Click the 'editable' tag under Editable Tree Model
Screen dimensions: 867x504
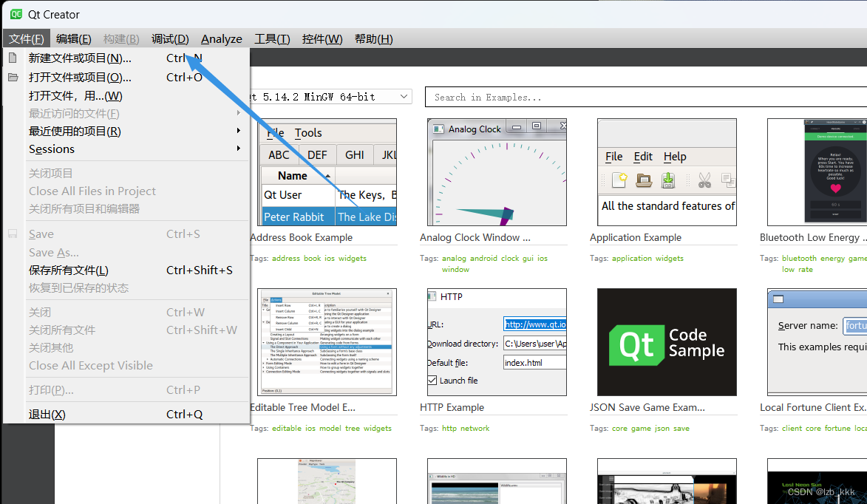(287, 429)
